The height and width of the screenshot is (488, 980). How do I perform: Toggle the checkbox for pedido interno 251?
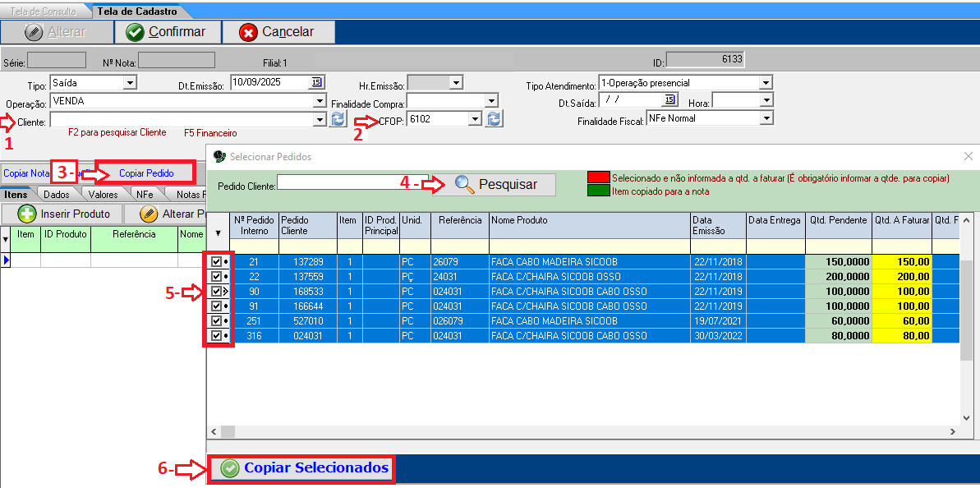tap(216, 321)
